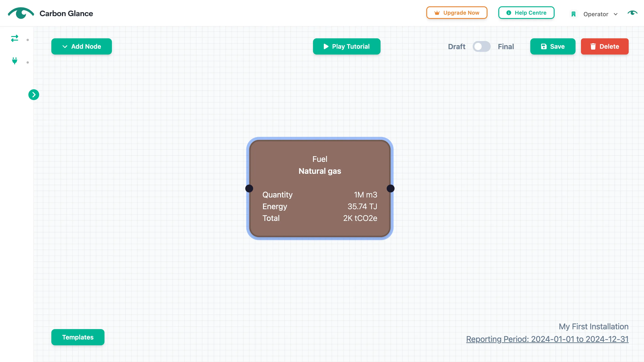Start the Play Tutorial walkthrough
The width and height of the screenshot is (644, 362).
tap(347, 46)
